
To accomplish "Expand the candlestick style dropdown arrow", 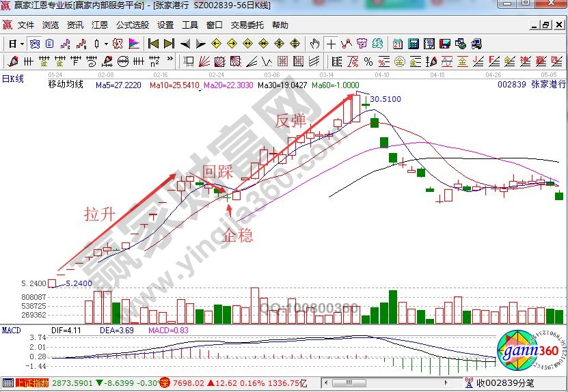I will (x=106, y=44).
